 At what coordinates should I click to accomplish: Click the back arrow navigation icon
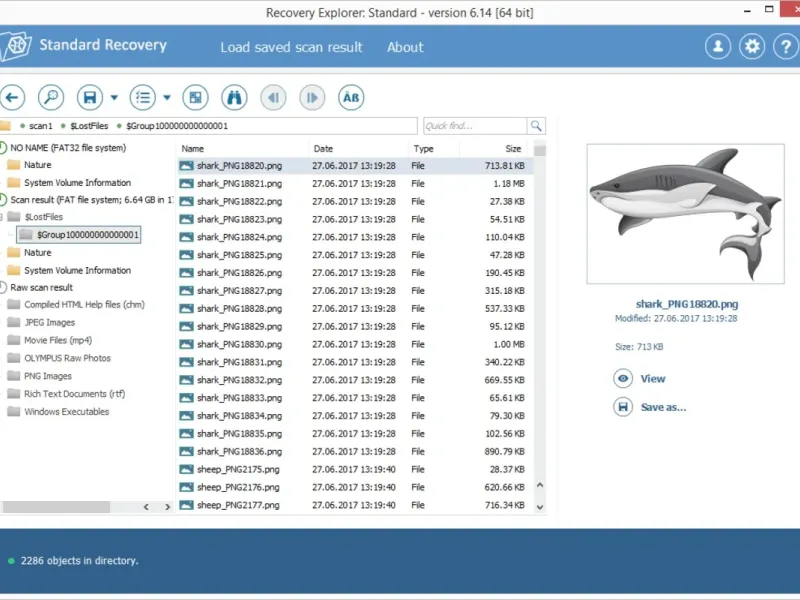coord(12,97)
